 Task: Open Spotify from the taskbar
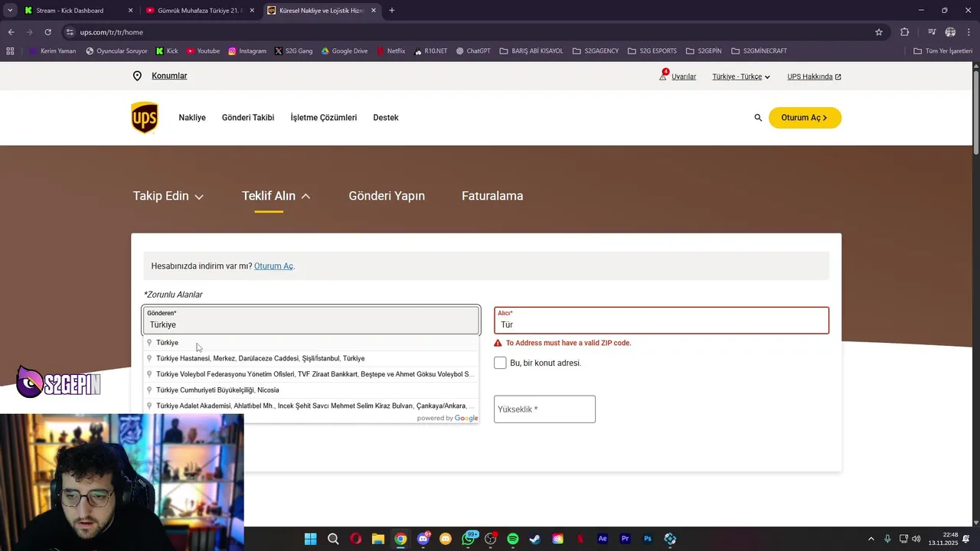pyautogui.click(x=513, y=539)
